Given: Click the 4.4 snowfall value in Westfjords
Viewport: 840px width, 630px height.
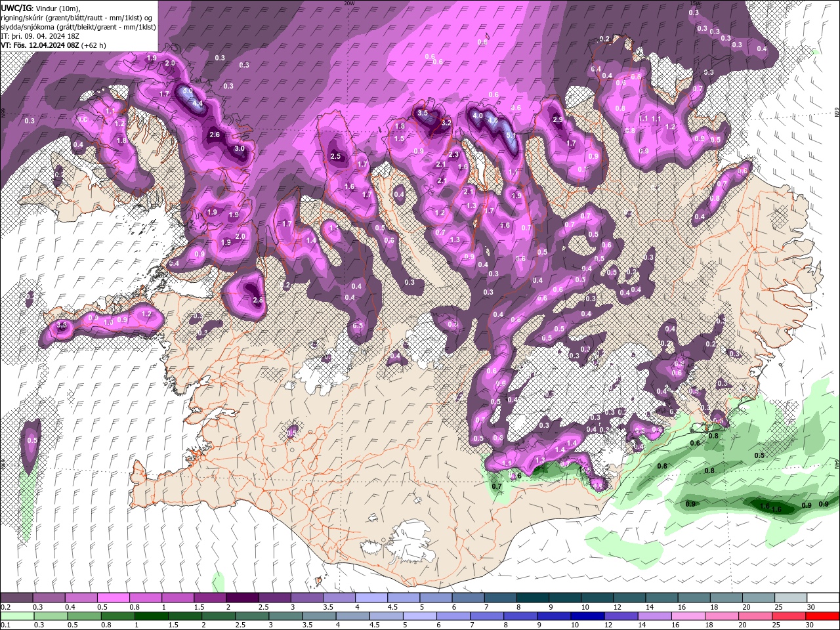Looking at the screenshot, I should [x=196, y=103].
